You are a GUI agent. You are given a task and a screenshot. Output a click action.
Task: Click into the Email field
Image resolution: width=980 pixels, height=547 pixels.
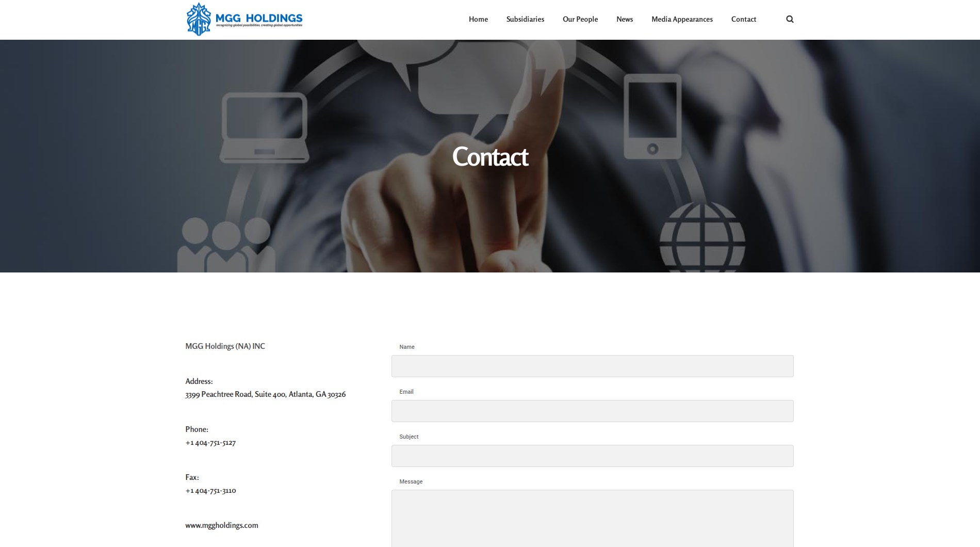592,411
